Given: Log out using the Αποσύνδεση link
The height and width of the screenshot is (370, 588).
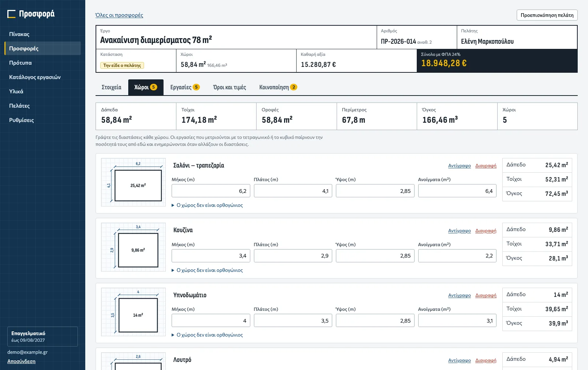Looking at the screenshot, I should coord(21,362).
